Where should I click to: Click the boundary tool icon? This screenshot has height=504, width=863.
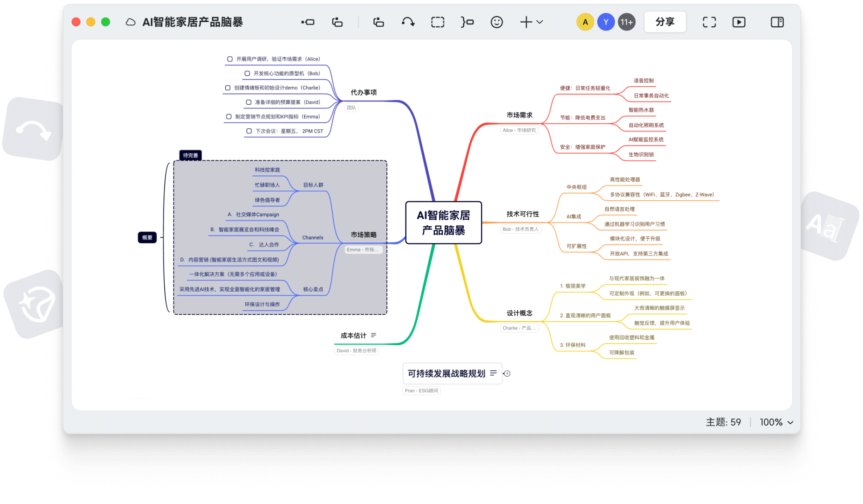click(x=437, y=22)
